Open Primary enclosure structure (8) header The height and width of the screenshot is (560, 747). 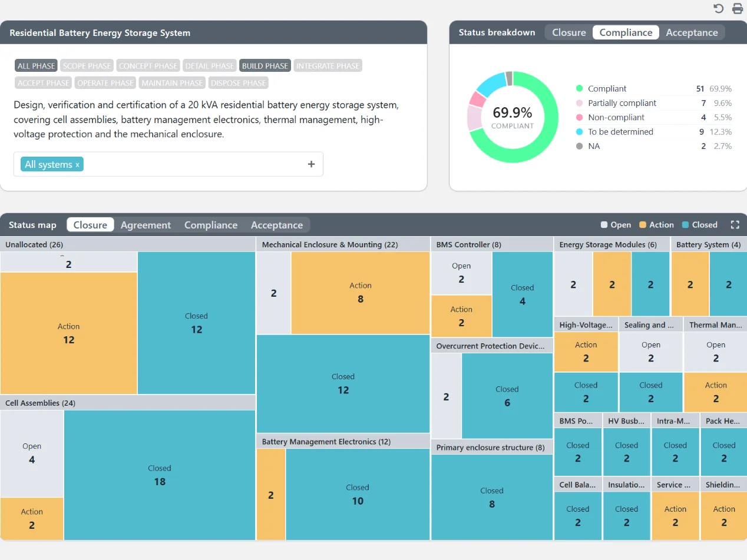(x=492, y=448)
